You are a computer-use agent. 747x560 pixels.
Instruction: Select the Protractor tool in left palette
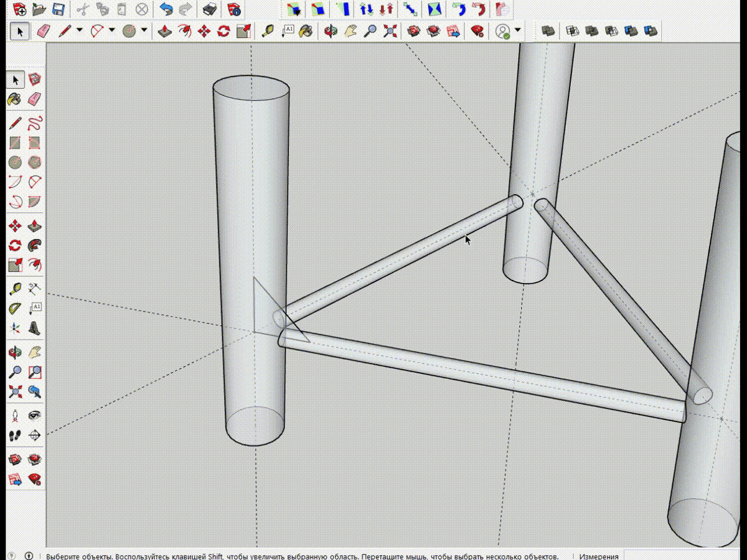click(x=16, y=308)
